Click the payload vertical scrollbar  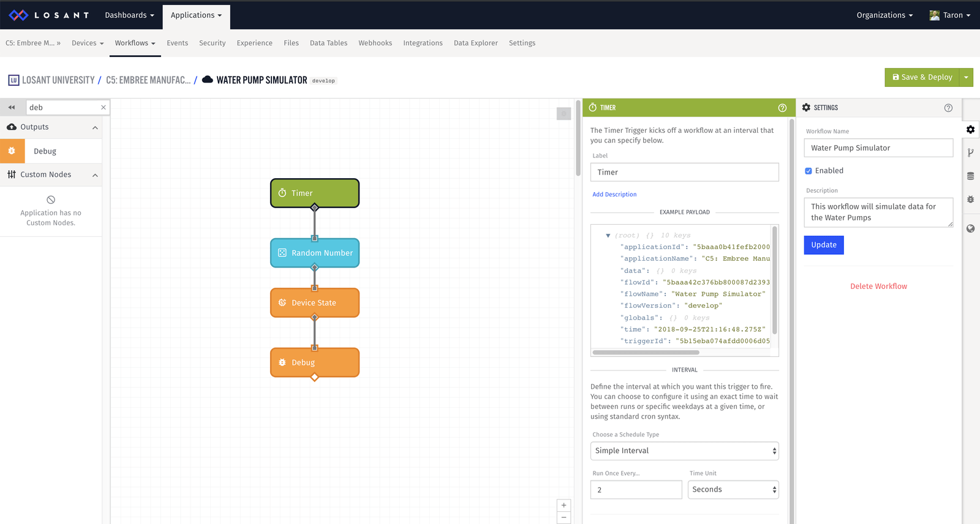coord(775,280)
